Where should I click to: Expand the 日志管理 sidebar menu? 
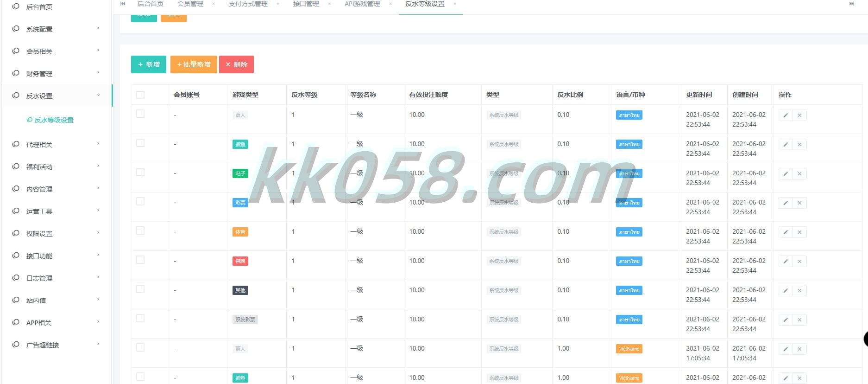(x=56, y=278)
